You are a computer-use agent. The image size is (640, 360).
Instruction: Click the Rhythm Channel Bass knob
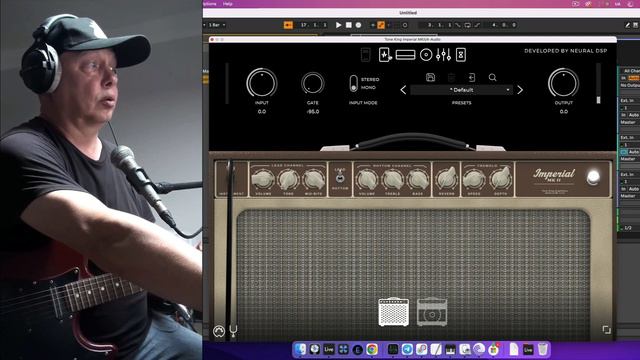pyautogui.click(x=418, y=179)
